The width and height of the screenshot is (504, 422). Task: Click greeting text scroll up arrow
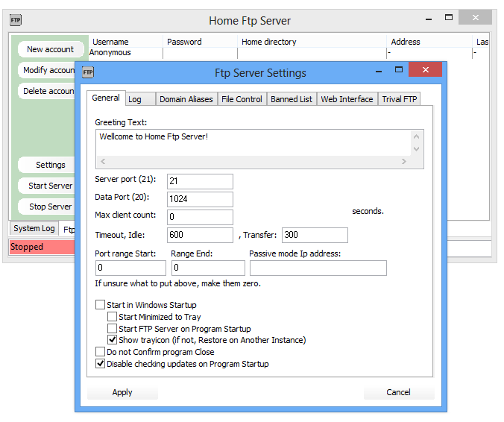coord(416,136)
